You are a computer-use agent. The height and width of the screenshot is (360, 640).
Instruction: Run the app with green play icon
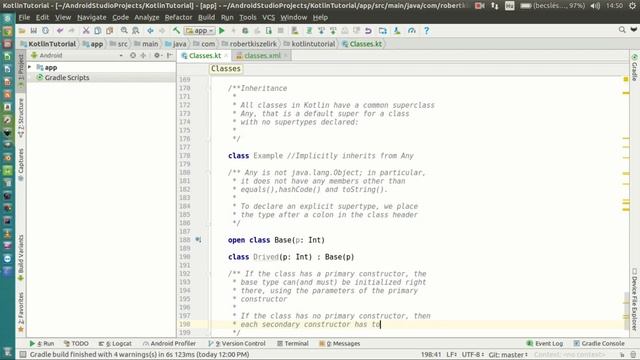pos(222,31)
